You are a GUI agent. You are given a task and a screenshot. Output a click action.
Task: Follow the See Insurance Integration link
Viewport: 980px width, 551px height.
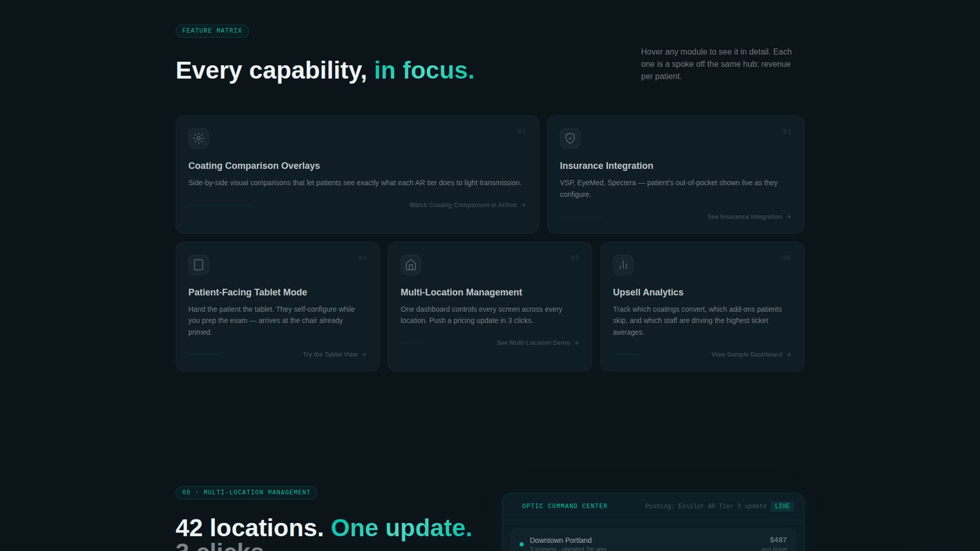coord(749,217)
